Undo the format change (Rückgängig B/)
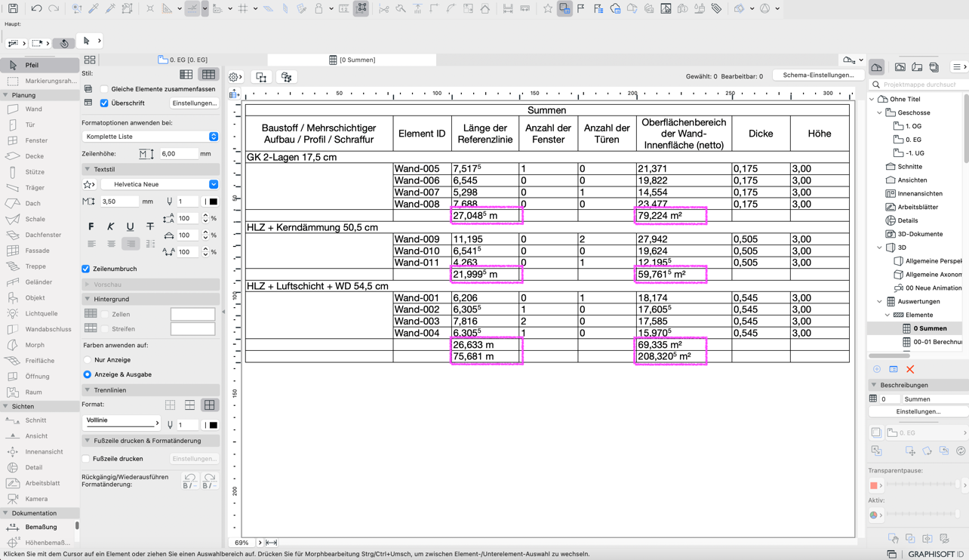The image size is (969, 560). 190,481
